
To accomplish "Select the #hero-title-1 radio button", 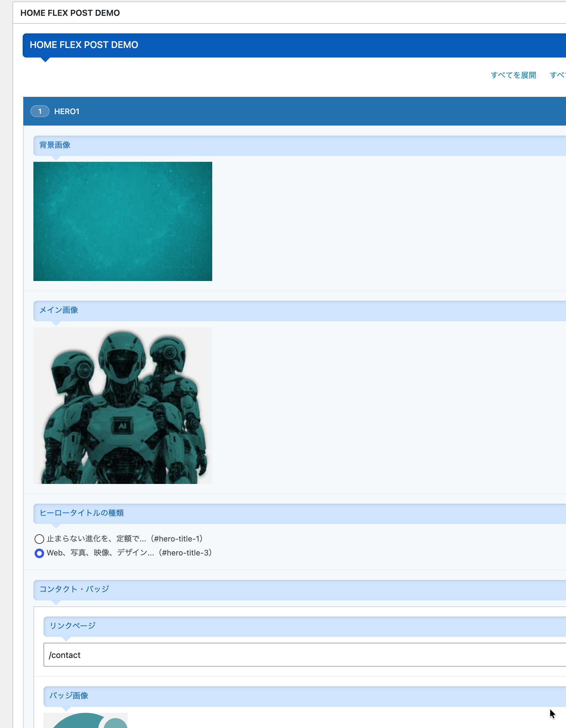I will coord(39,539).
